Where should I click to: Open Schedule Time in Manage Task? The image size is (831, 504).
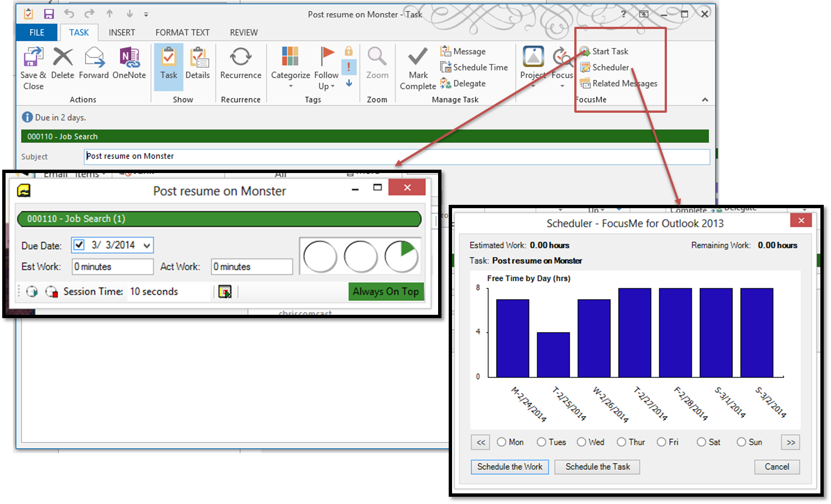[474, 67]
